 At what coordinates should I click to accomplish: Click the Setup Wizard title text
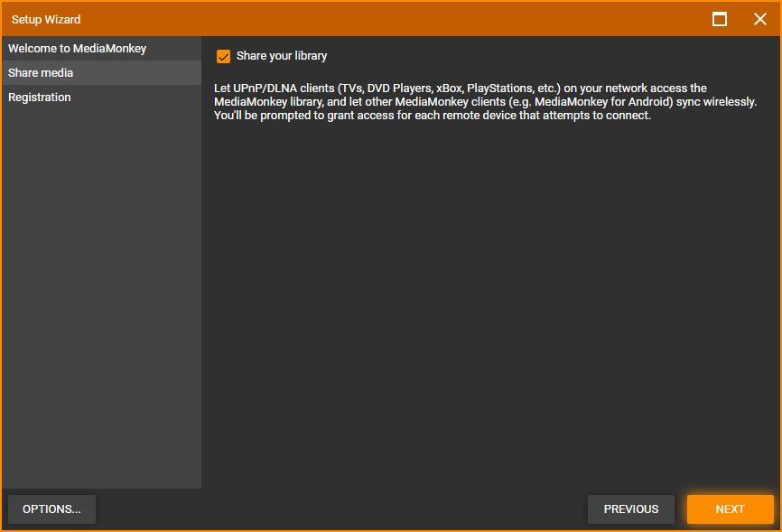[46, 19]
